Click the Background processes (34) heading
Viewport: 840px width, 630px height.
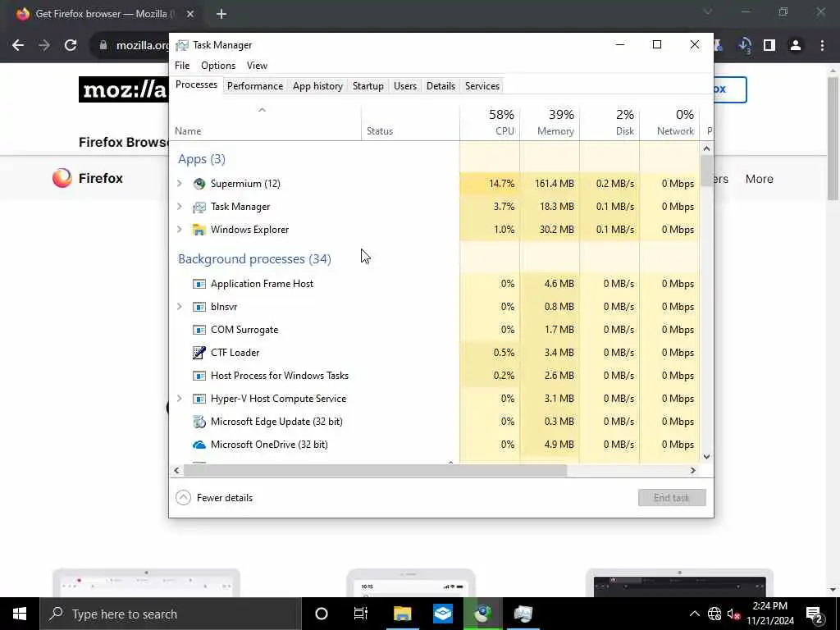click(x=254, y=259)
